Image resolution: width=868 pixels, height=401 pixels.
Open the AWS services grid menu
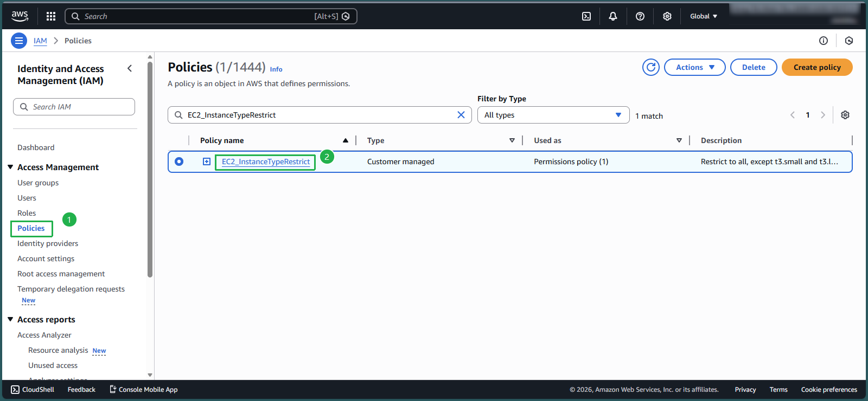(x=51, y=16)
